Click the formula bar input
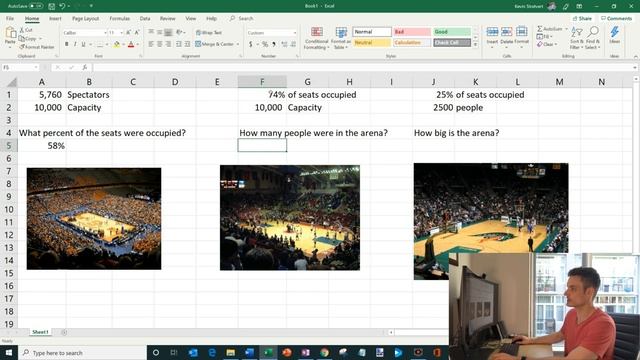 [363, 67]
